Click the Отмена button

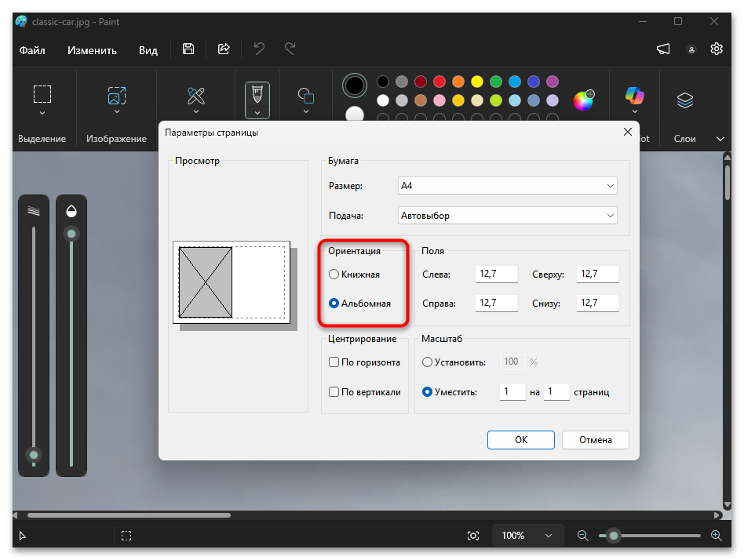pyautogui.click(x=595, y=440)
